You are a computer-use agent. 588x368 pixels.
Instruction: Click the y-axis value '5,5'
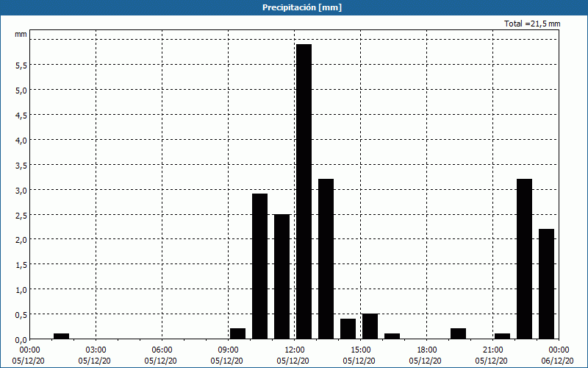coord(21,65)
